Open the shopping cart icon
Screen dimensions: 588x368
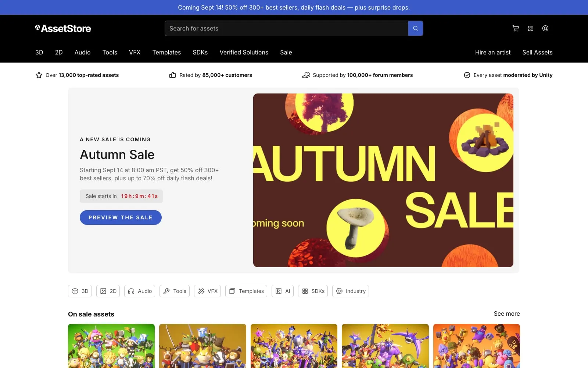(x=516, y=28)
